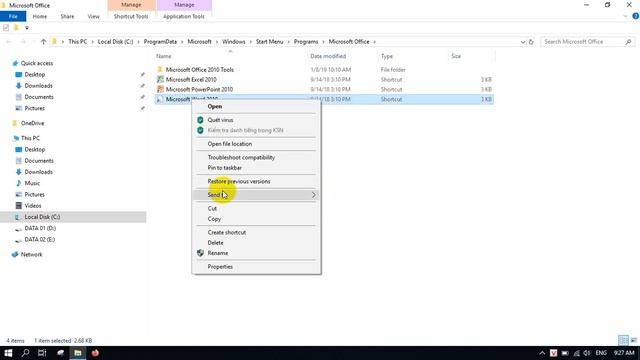Select Microsoft PowerPoint 2010 shortcut

click(x=199, y=89)
